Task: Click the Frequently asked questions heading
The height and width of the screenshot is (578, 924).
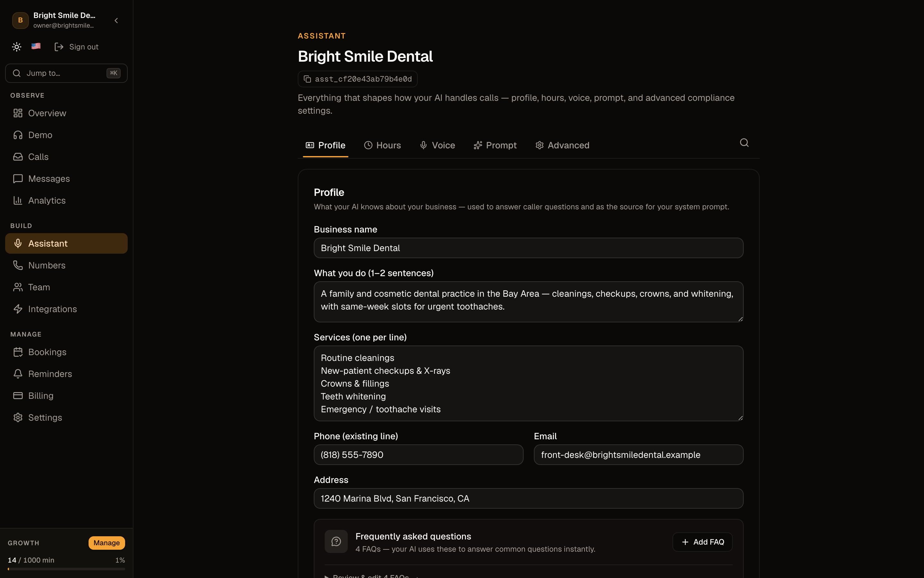Action: pyautogui.click(x=413, y=536)
